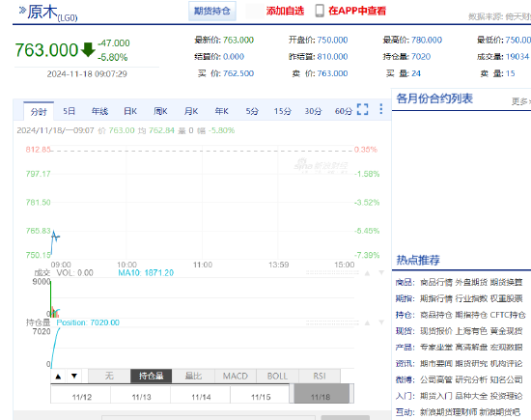Image resolution: width=531 pixels, height=420 pixels.
Task: Open the 商品持仓 link
Action: point(436,315)
